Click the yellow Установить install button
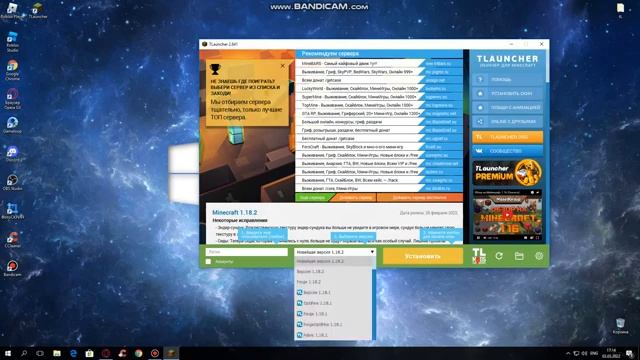The image size is (640, 360). coord(422,256)
